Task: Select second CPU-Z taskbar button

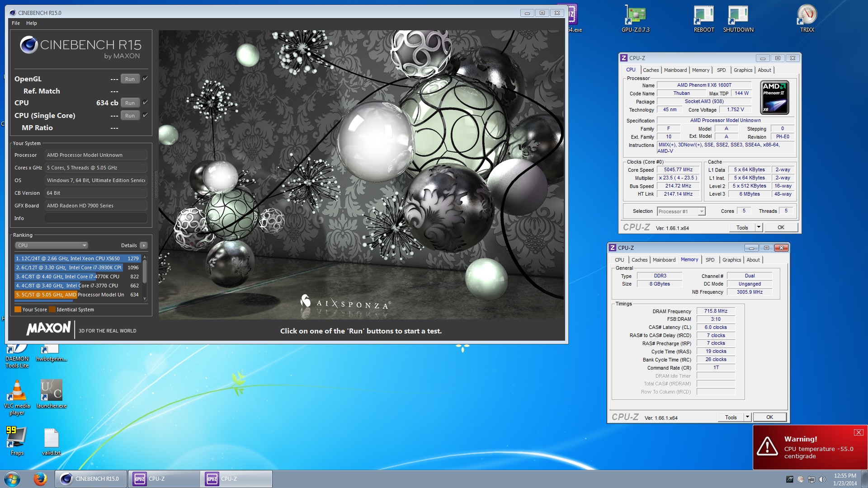Action: [x=236, y=479]
